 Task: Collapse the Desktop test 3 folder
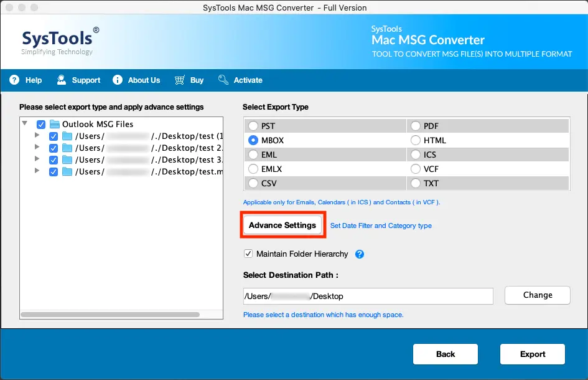pos(37,159)
